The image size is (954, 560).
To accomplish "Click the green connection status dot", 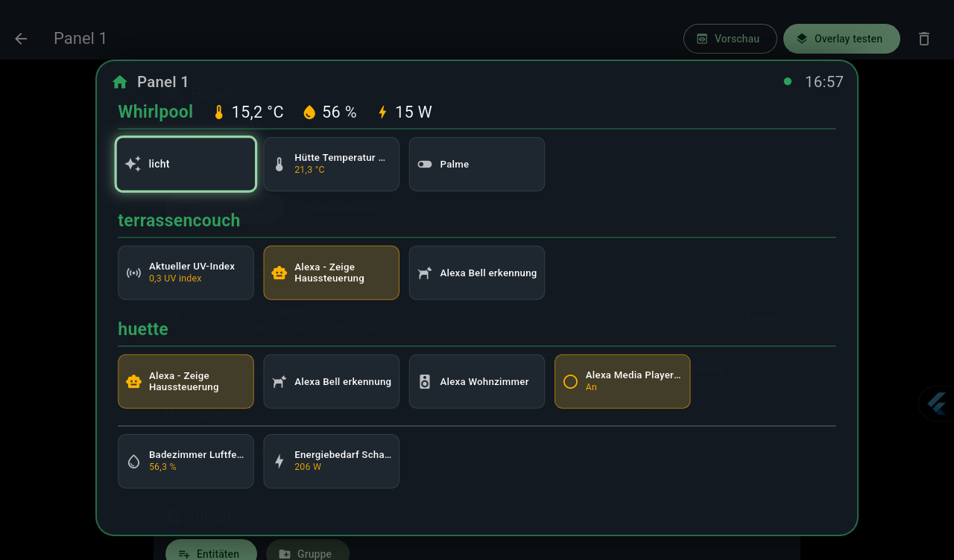I will 788,82.
